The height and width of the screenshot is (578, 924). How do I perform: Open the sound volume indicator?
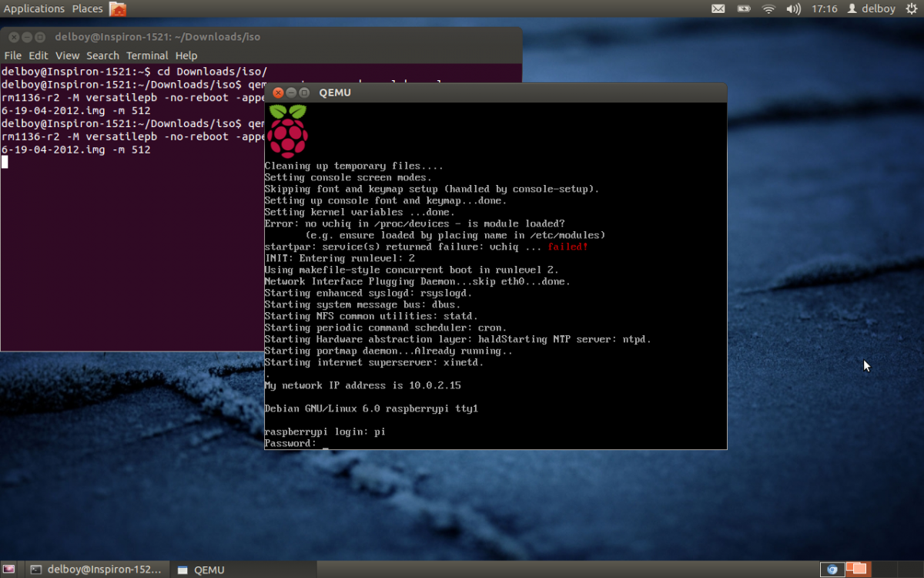793,9
